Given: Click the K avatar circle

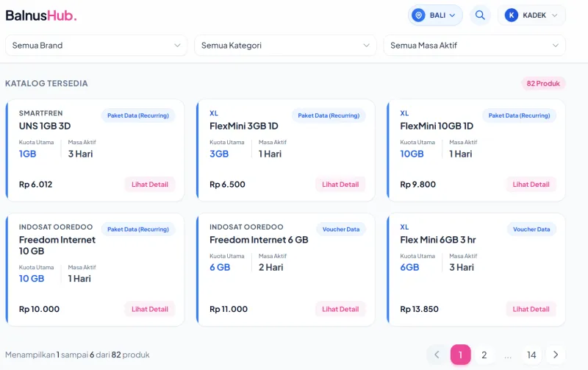Looking at the screenshot, I should pyautogui.click(x=511, y=15).
